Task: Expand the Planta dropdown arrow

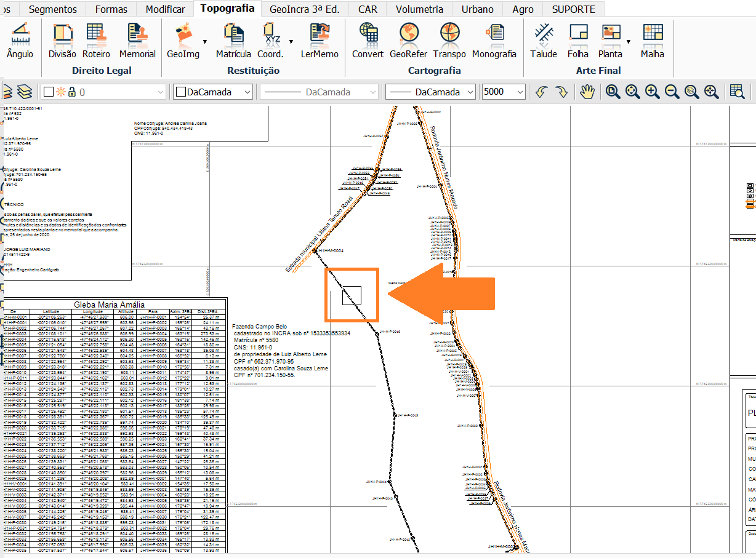Action: 629,42
